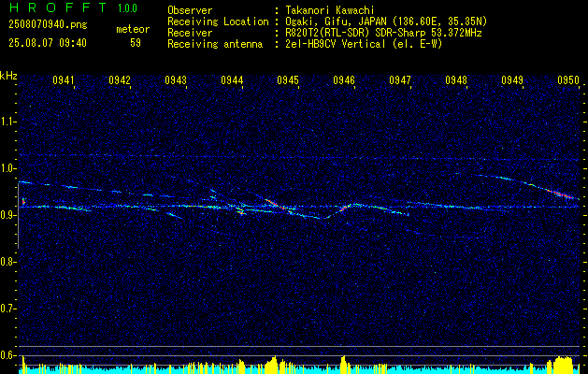Click the 0949 time marker
The image size is (588, 374).
512,79
